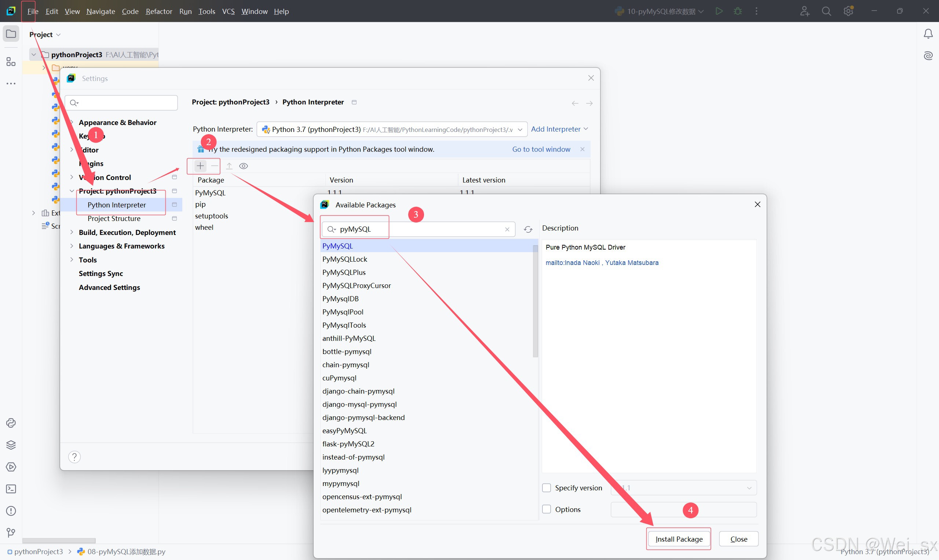Click the Run green triangle in toolbar
The height and width of the screenshot is (560, 939).
click(719, 11)
